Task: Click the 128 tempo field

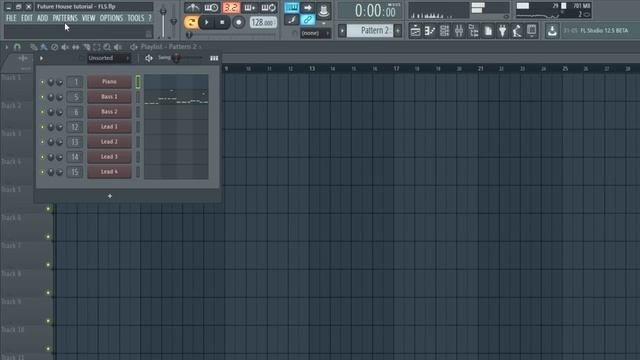Action: click(263, 22)
